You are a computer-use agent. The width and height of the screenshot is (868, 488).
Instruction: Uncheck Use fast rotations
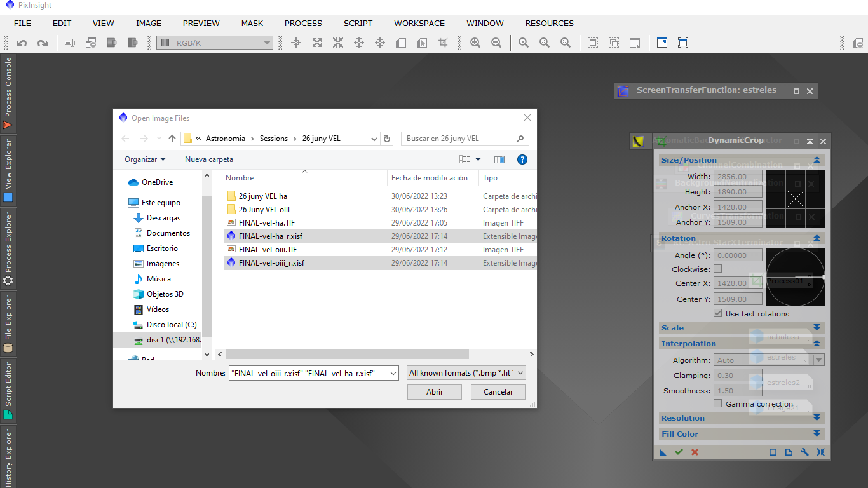click(718, 313)
